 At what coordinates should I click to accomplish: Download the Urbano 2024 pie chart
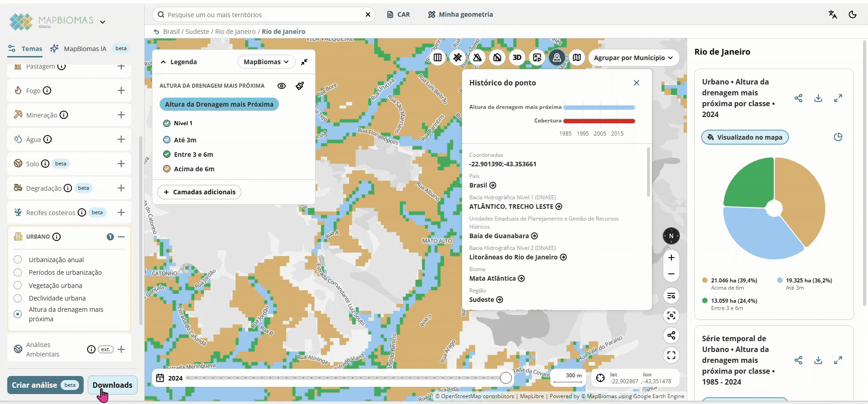tap(818, 98)
